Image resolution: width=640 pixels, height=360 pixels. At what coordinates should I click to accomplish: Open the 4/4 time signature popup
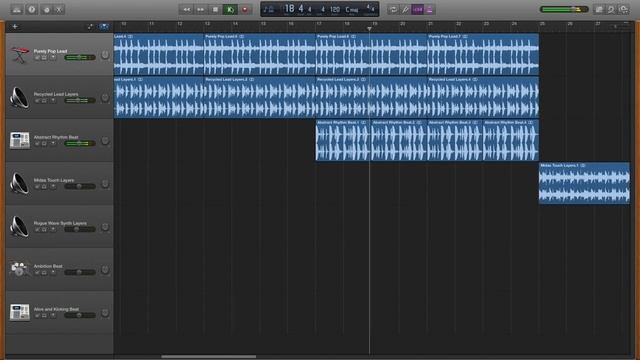point(370,8)
